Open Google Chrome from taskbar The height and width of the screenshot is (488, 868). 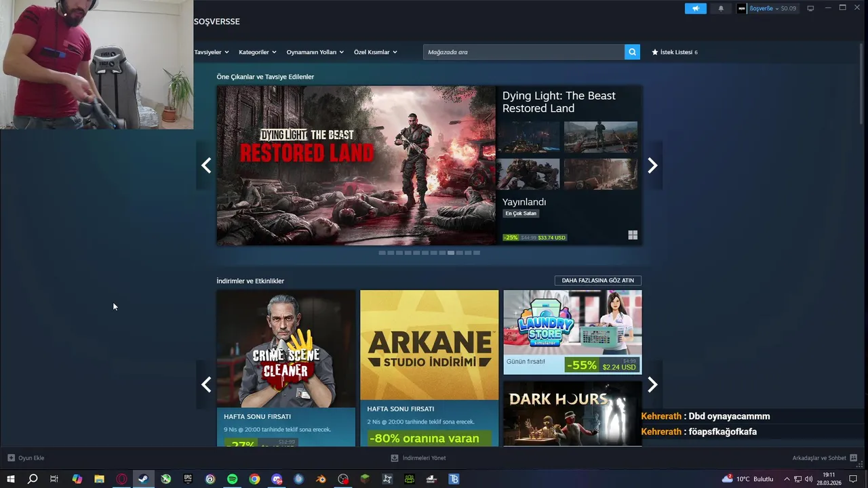(x=254, y=479)
